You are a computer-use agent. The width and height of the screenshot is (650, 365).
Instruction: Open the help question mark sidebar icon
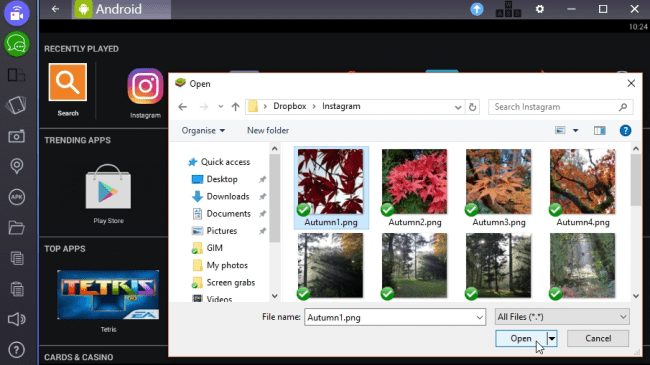[17, 350]
